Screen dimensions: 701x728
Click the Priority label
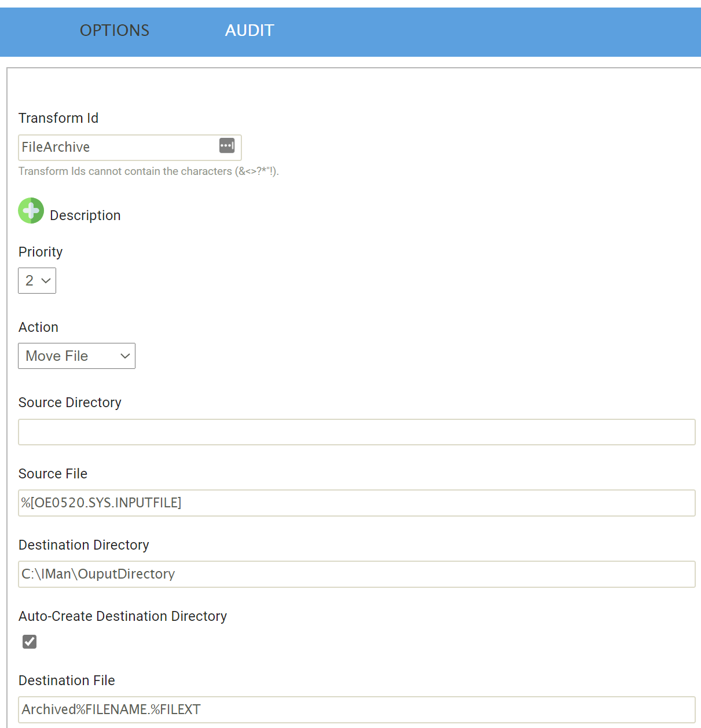pos(41,252)
